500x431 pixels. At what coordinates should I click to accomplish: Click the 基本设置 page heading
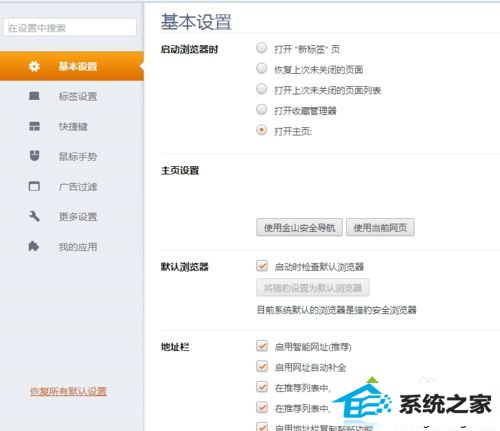coord(196,22)
